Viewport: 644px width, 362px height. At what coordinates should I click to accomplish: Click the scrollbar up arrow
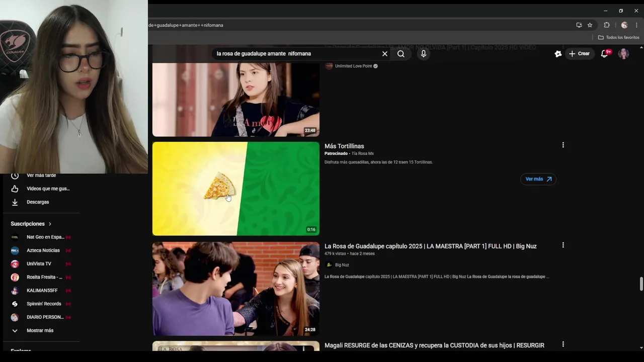641,47
